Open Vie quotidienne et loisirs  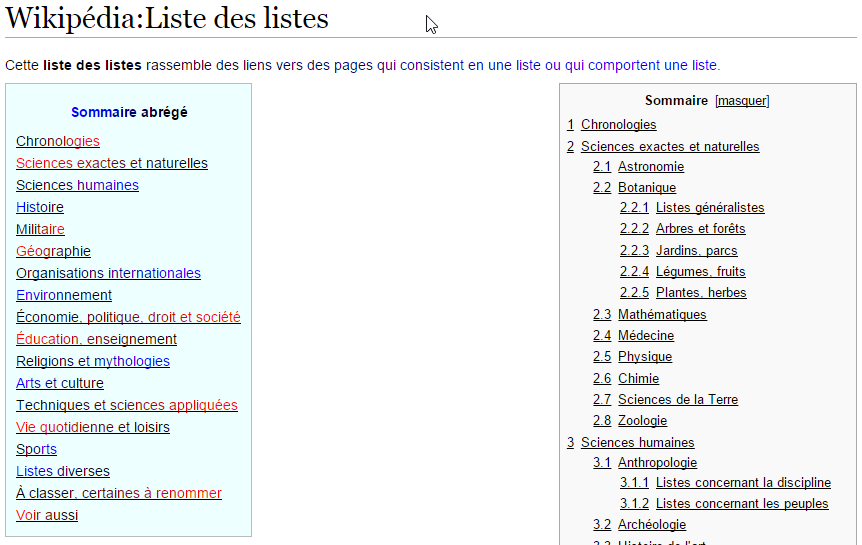pos(93,427)
